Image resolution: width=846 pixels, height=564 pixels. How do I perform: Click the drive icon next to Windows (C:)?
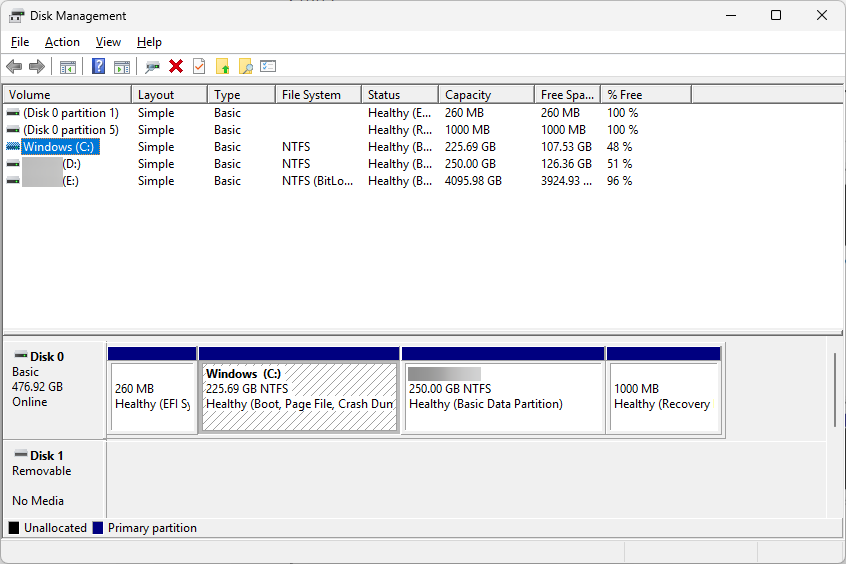pos(13,147)
